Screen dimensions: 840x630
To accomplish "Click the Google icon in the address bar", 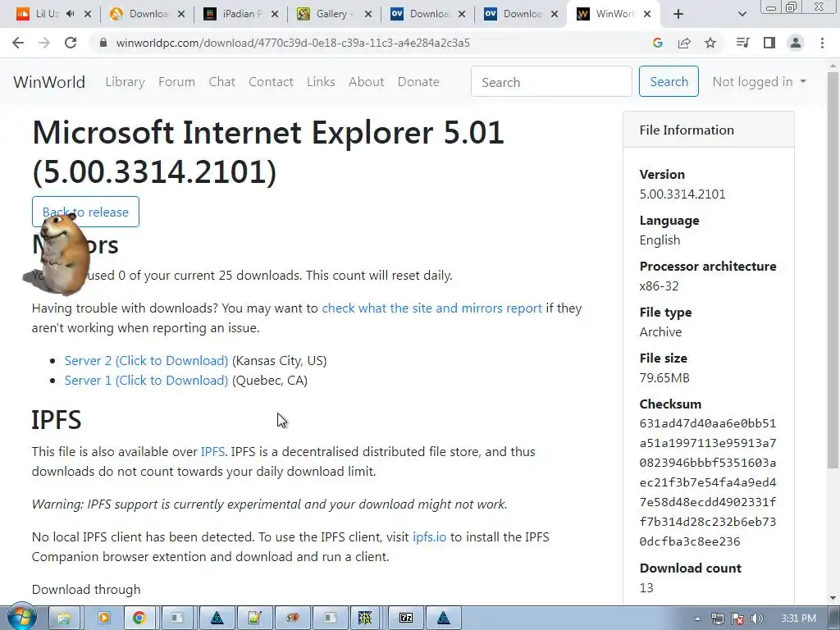I will click(x=657, y=43).
